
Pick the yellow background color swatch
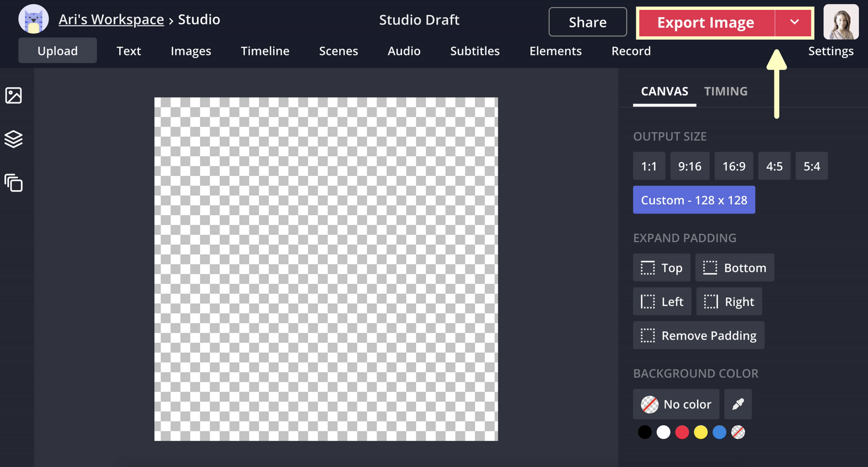[701, 432]
